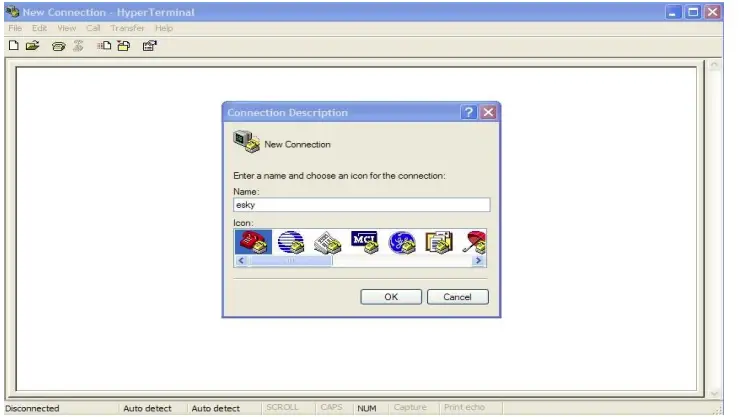Click the Print echo status bar indicator
The width and height of the screenshot is (739, 417).
[464, 408]
